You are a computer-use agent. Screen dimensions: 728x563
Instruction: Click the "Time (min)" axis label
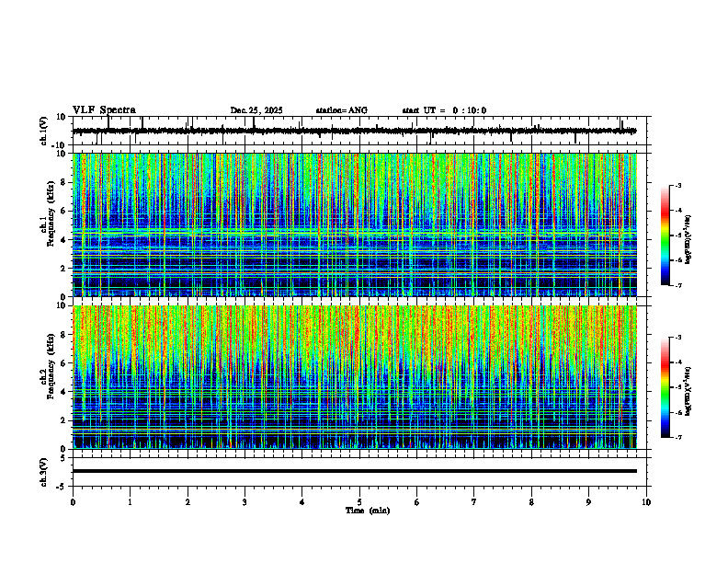click(368, 511)
